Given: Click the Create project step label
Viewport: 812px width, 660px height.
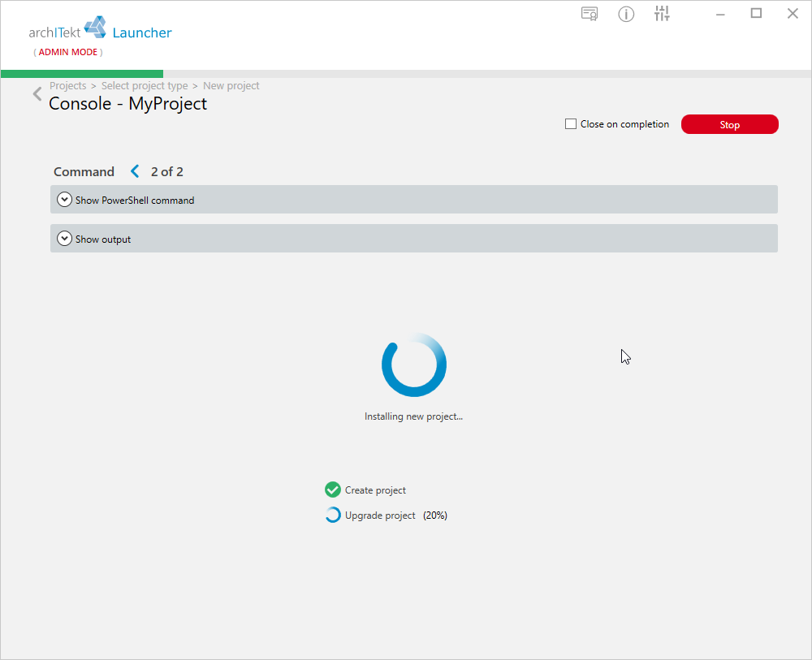Looking at the screenshot, I should pyautogui.click(x=375, y=490).
